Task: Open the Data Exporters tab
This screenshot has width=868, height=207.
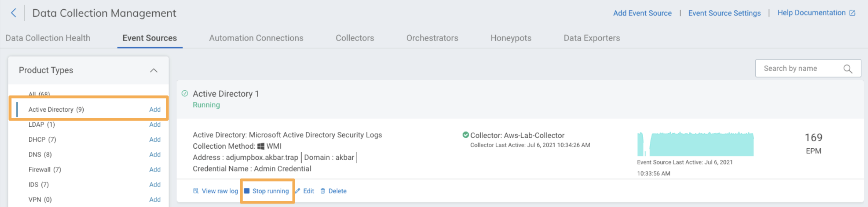Action: click(592, 38)
